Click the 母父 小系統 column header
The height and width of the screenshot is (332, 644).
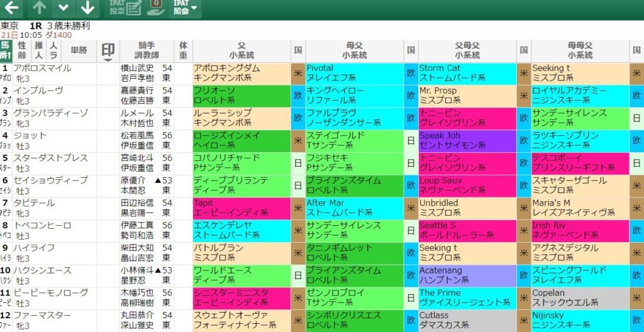355,52
